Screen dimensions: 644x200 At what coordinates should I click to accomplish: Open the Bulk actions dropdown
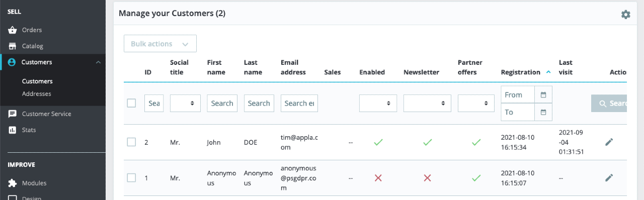point(160,44)
